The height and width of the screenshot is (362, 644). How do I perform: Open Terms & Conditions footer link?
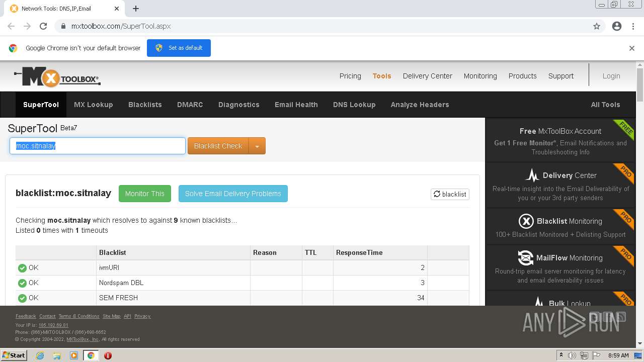pos(79,316)
